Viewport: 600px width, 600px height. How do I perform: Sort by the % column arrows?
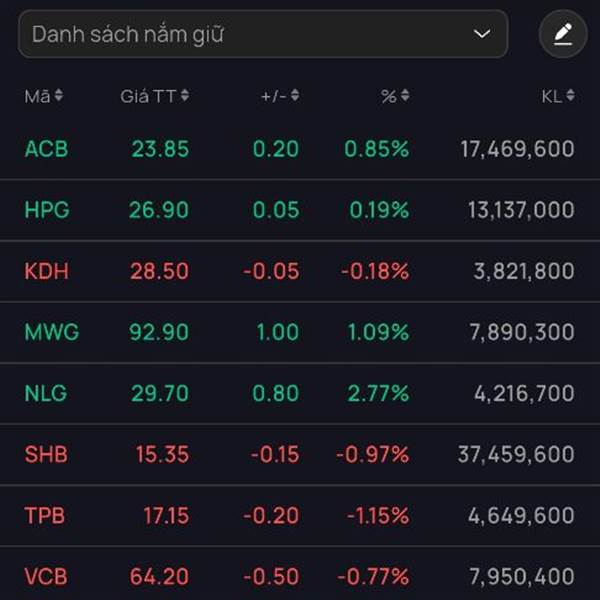pyautogui.click(x=404, y=96)
